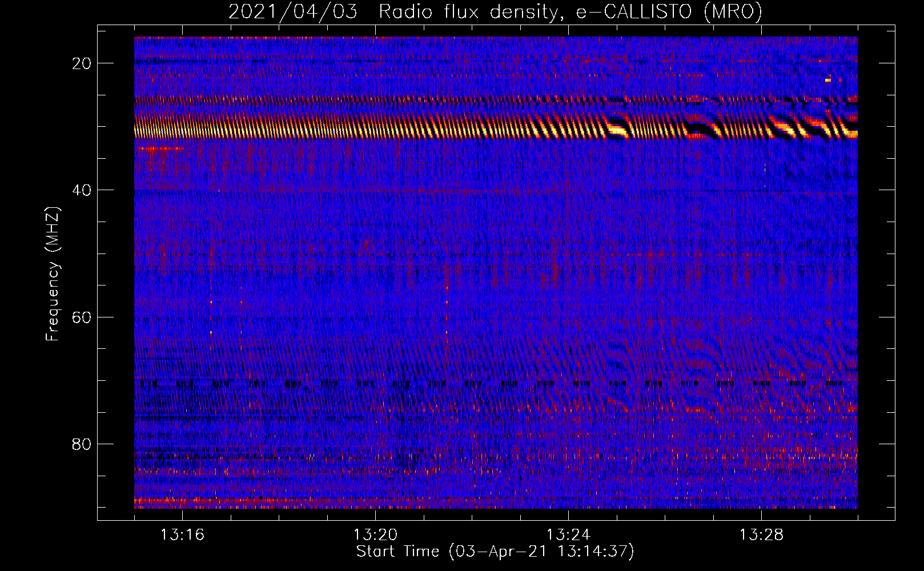The width and height of the screenshot is (924, 571).
Task: Click the 13:20 time tick label
Action: pyautogui.click(x=375, y=535)
